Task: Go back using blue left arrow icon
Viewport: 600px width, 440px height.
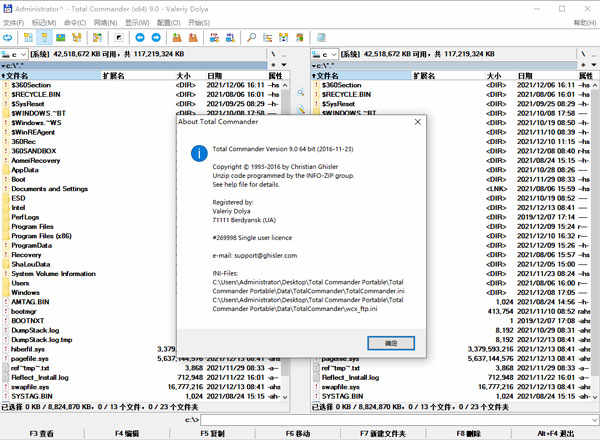Action: (140, 37)
